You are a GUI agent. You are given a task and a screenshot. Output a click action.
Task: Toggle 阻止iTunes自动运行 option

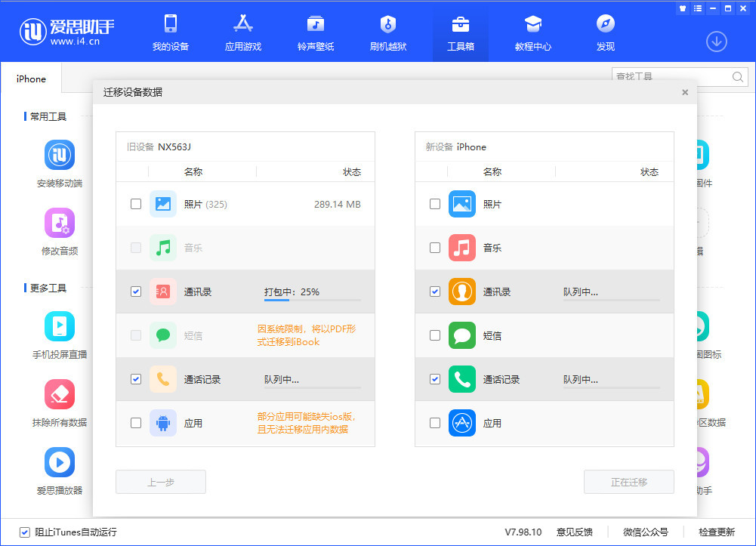click(25, 532)
